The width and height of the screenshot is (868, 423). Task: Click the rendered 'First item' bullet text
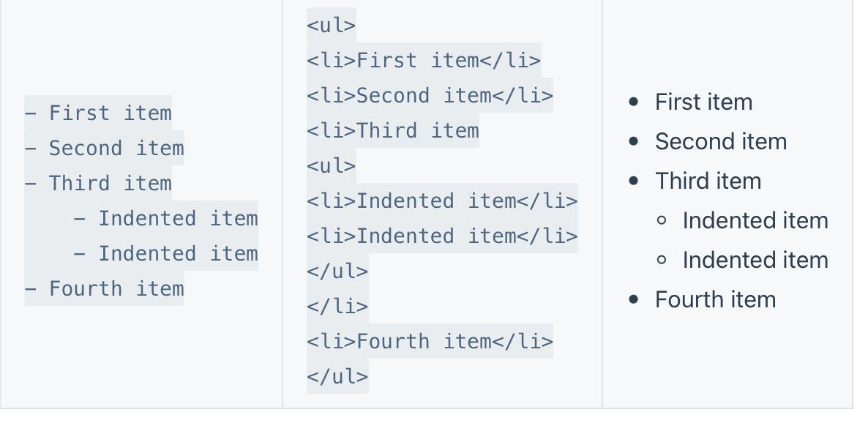point(703,102)
